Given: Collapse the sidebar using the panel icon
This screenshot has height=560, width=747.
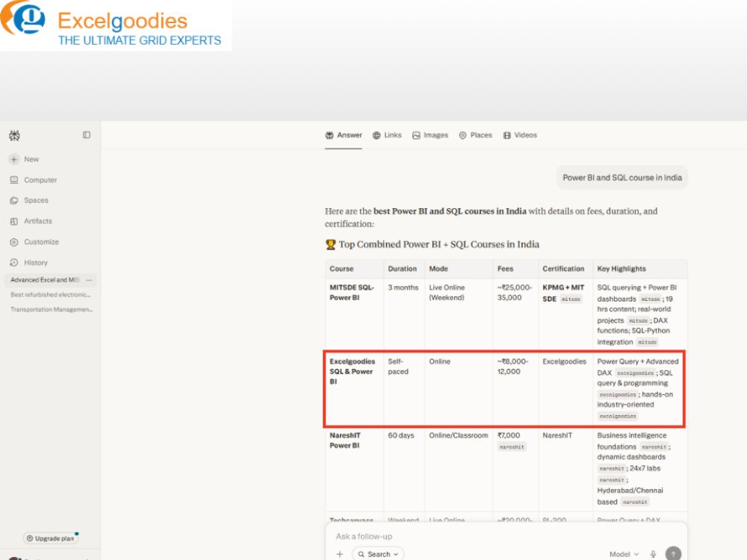Looking at the screenshot, I should [x=86, y=135].
